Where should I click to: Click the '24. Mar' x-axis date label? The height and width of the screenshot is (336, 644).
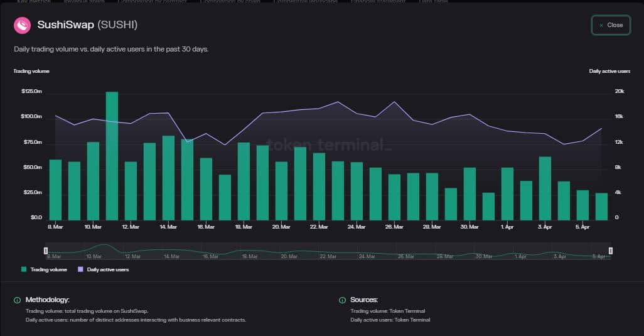click(357, 227)
